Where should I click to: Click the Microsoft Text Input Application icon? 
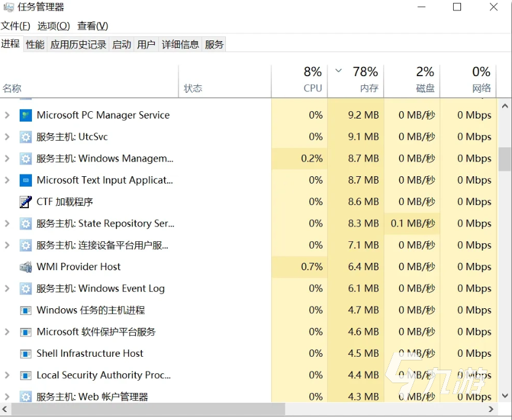(25, 180)
